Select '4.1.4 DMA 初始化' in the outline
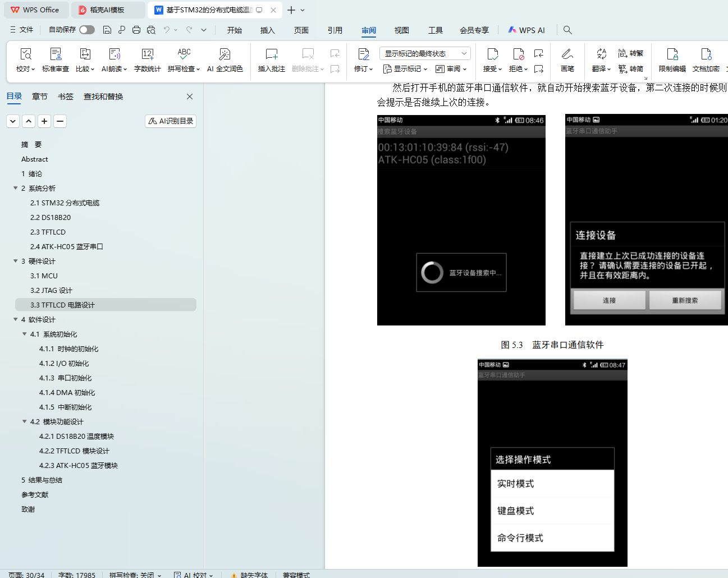This screenshot has height=578, width=728. pos(67,392)
